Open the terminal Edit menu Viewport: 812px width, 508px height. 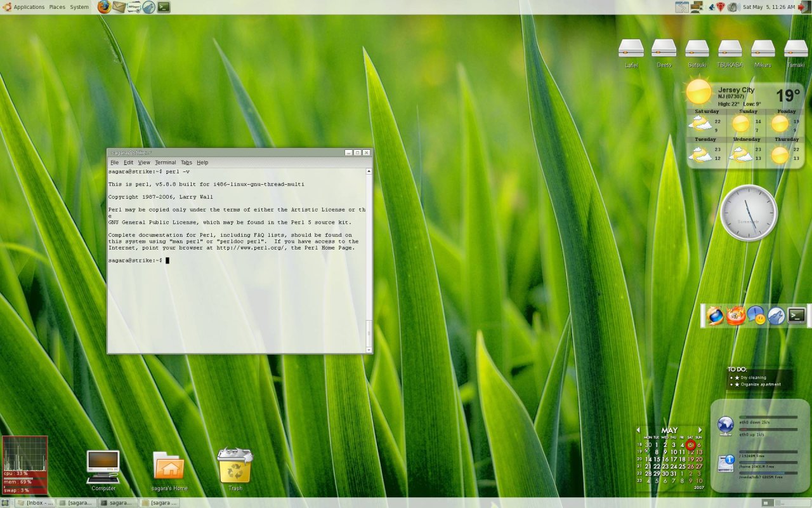pos(128,163)
